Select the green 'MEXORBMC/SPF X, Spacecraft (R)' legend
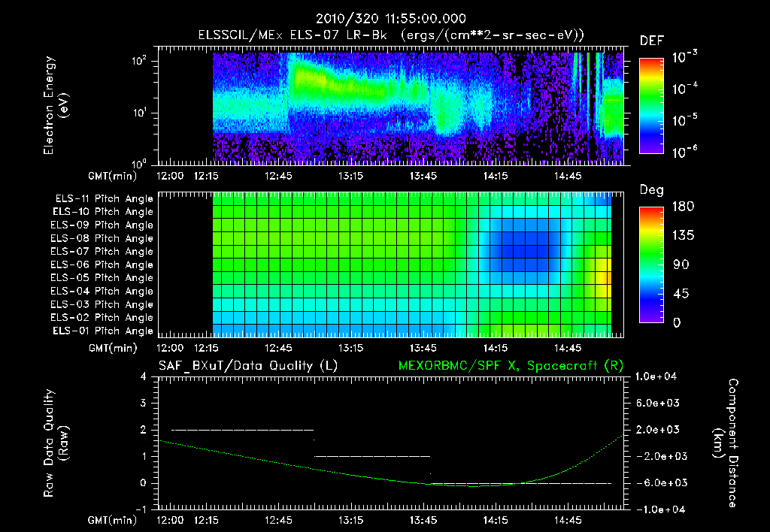 [x=511, y=366]
